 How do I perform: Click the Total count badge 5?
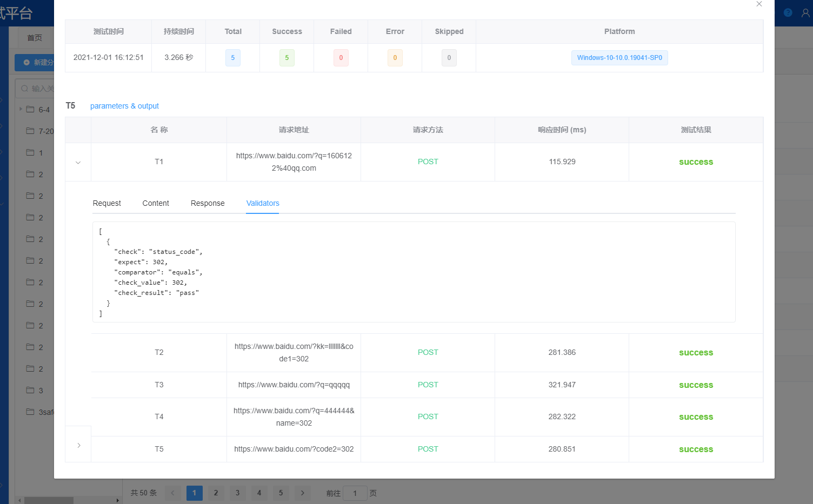(x=233, y=58)
